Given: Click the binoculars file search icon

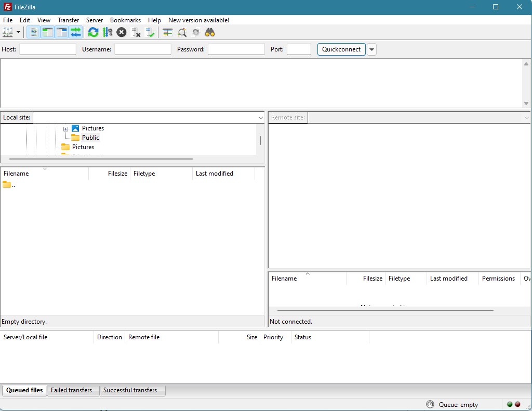Looking at the screenshot, I should 210,32.
